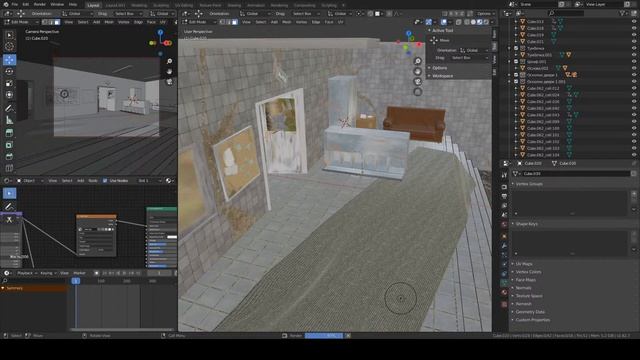
Task: Enable face select mode in User Perspective header
Action: click(235, 22)
